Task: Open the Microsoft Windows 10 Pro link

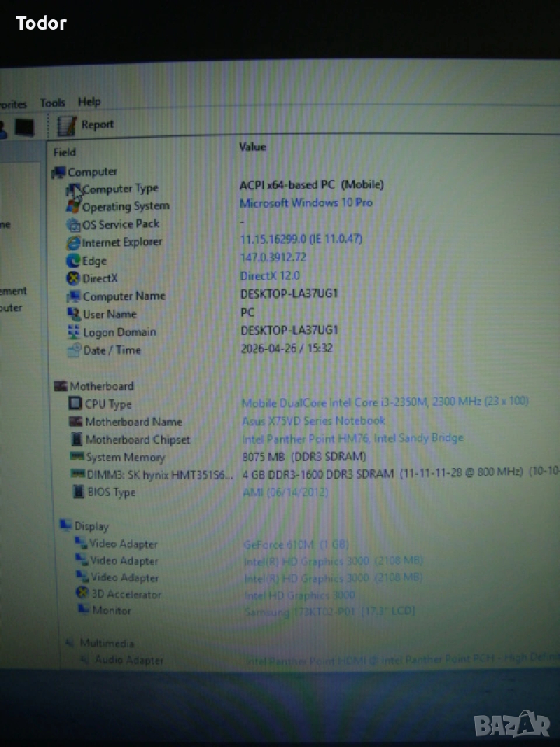Action: coord(306,203)
